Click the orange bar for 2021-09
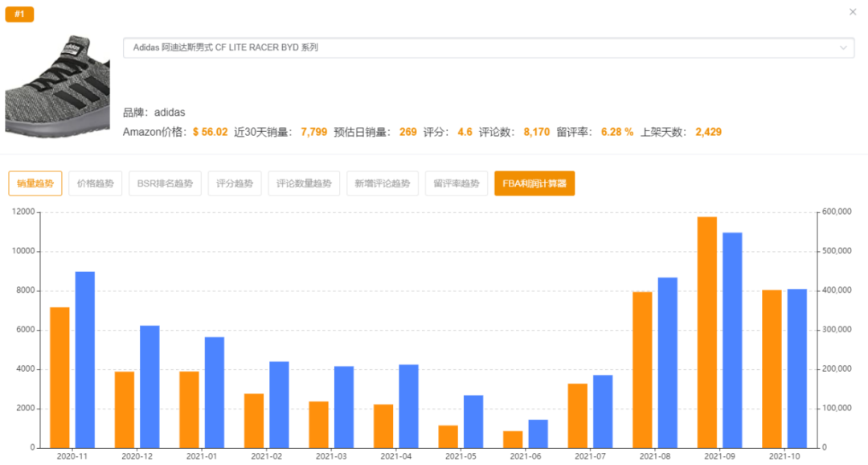This screenshot has height=465, width=868. (x=707, y=332)
